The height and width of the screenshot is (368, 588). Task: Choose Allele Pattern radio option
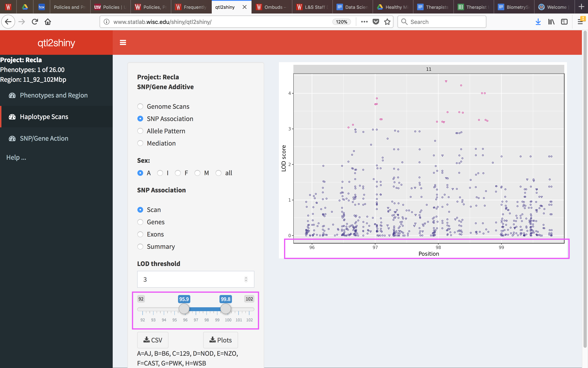[140, 131]
